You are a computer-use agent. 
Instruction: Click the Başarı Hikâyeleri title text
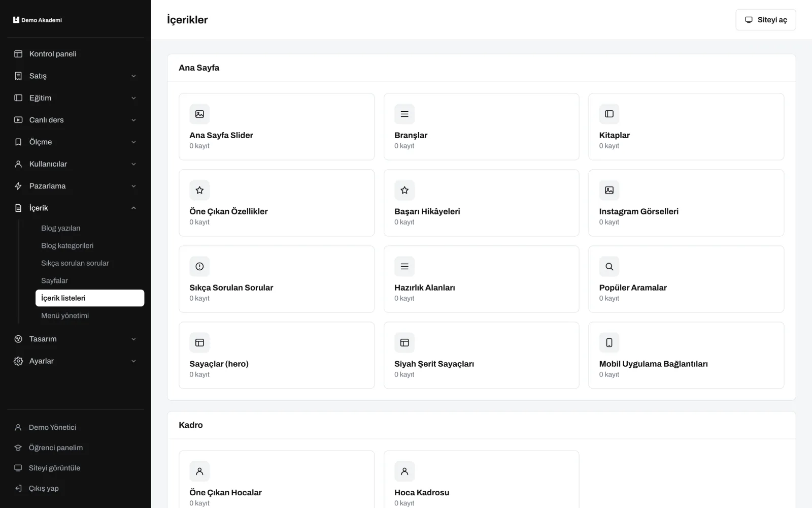click(x=427, y=211)
